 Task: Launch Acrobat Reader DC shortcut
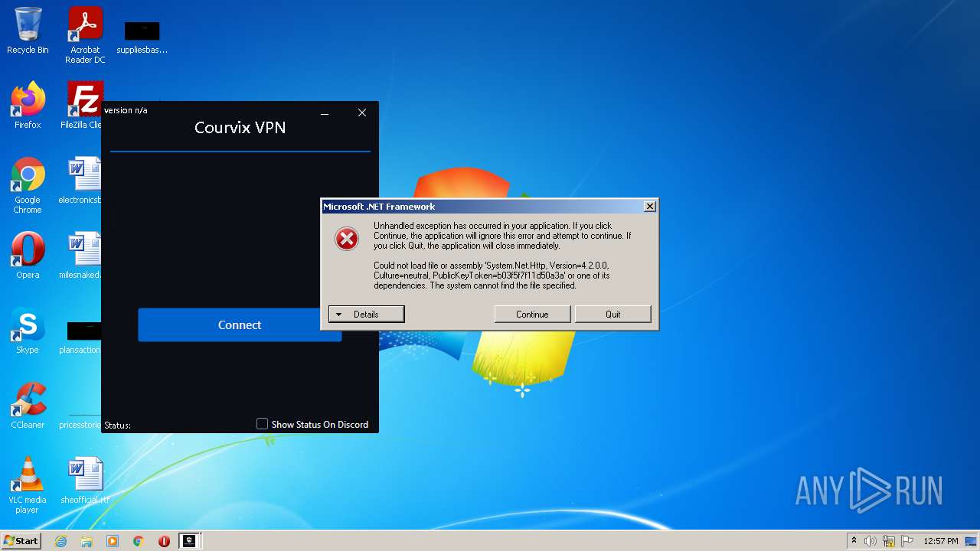(85, 35)
